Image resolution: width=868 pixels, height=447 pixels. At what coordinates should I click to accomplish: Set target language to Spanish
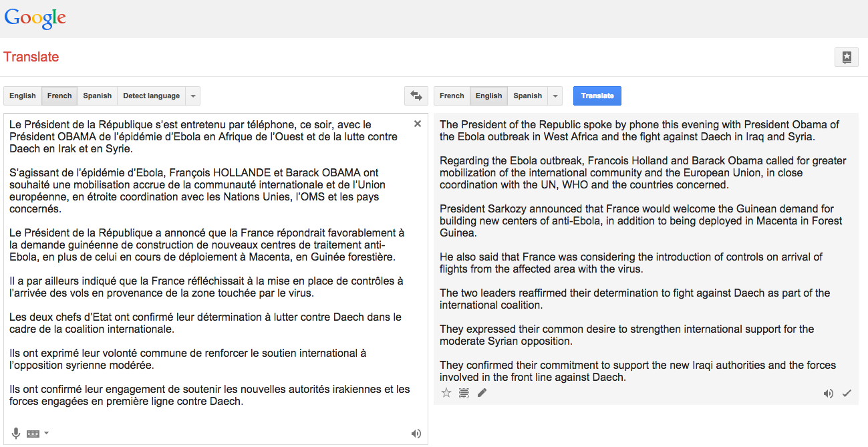click(x=528, y=96)
